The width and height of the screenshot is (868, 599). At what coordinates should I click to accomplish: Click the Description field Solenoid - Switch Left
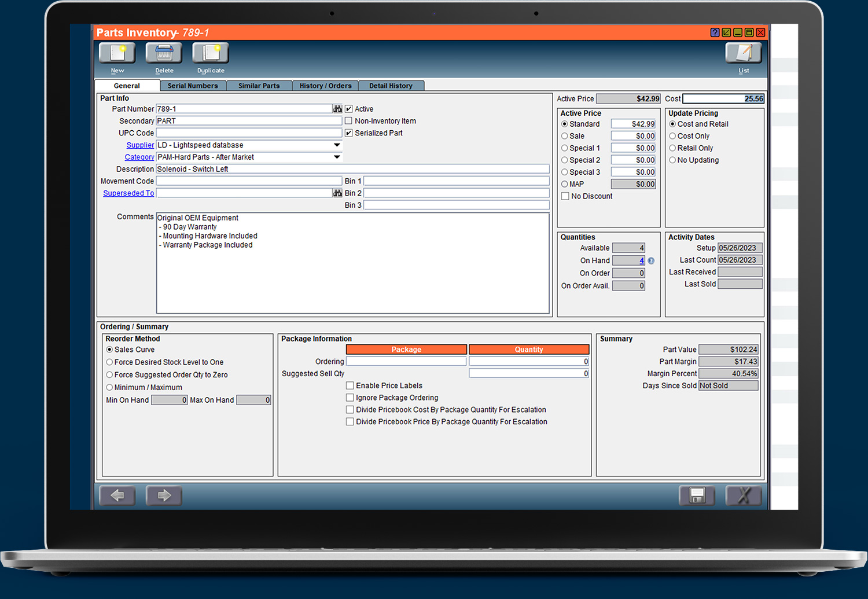353,169
